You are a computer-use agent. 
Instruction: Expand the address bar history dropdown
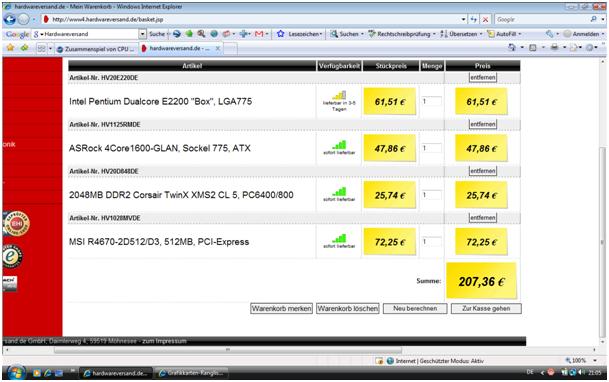pyautogui.click(x=463, y=19)
